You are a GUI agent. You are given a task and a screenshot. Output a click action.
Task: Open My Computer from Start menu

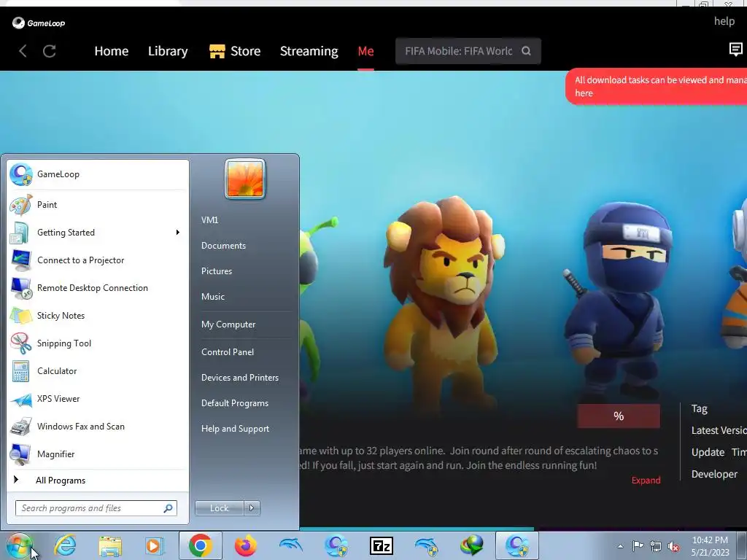[228, 324]
